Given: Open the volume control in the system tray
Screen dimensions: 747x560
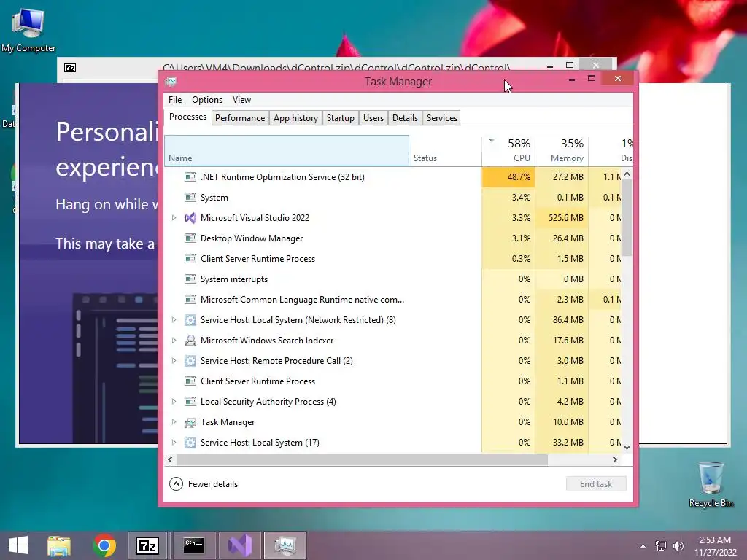Looking at the screenshot, I should click(x=678, y=546).
